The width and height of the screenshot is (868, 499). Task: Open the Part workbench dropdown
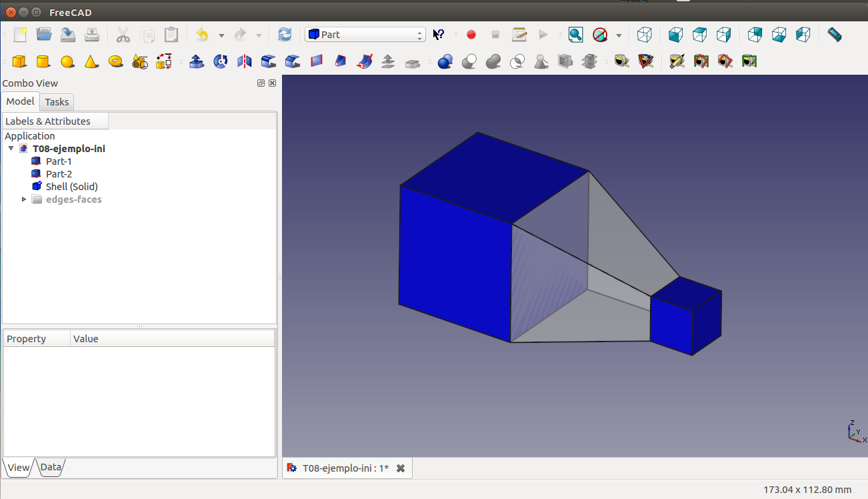(365, 35)
